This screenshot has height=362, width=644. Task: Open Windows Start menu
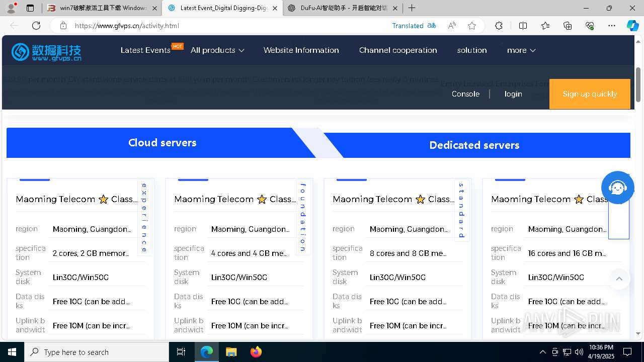[x=12, y=352]
